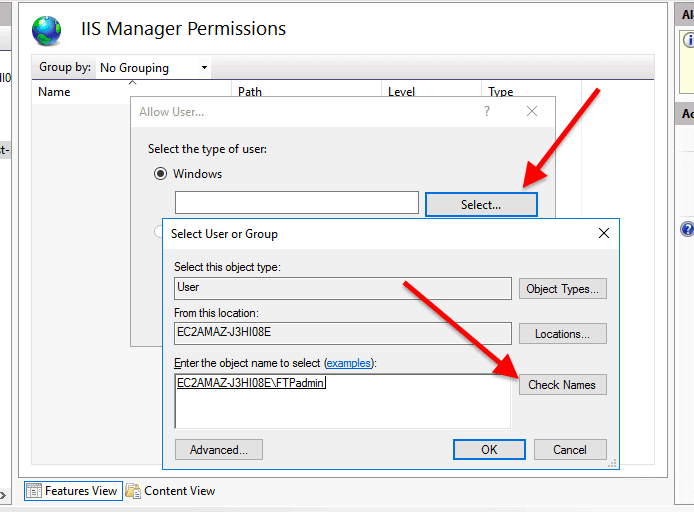The image size is (694, 512).
Task: Select the partially hidden radio button below Windows
Action: 159,232
